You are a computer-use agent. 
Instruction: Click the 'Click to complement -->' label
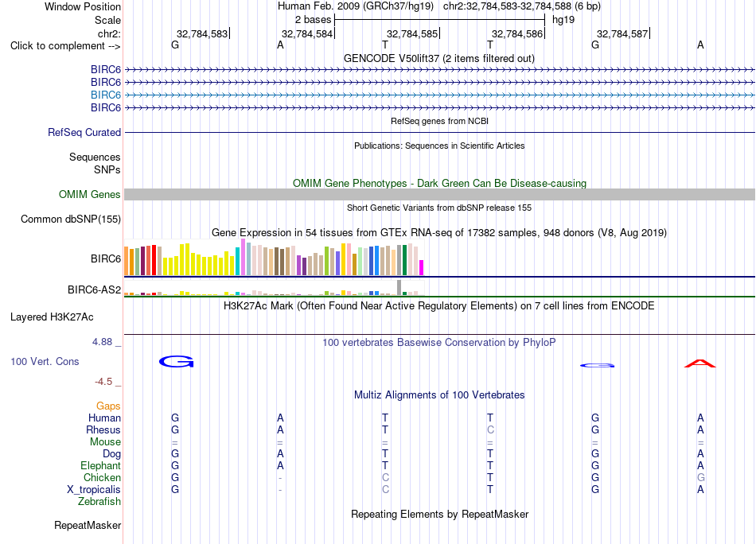pos(65,46)
